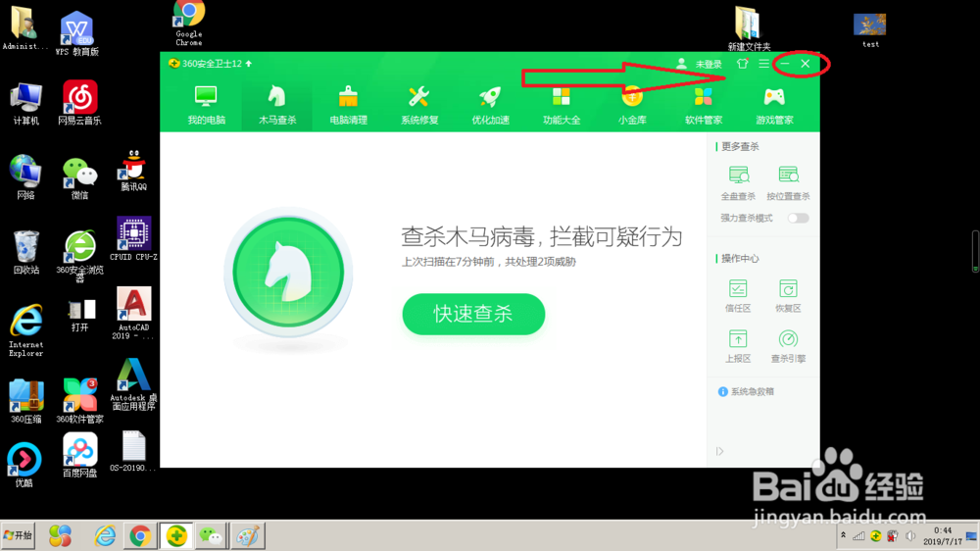Collapse the right sidebar arrow

(719, 451)
